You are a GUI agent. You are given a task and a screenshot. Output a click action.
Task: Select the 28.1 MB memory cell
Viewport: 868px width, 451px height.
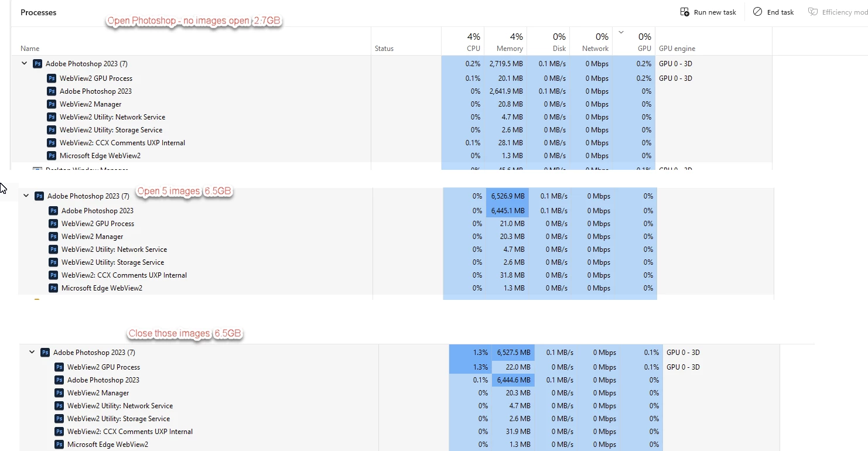click(x=506, y=143)
